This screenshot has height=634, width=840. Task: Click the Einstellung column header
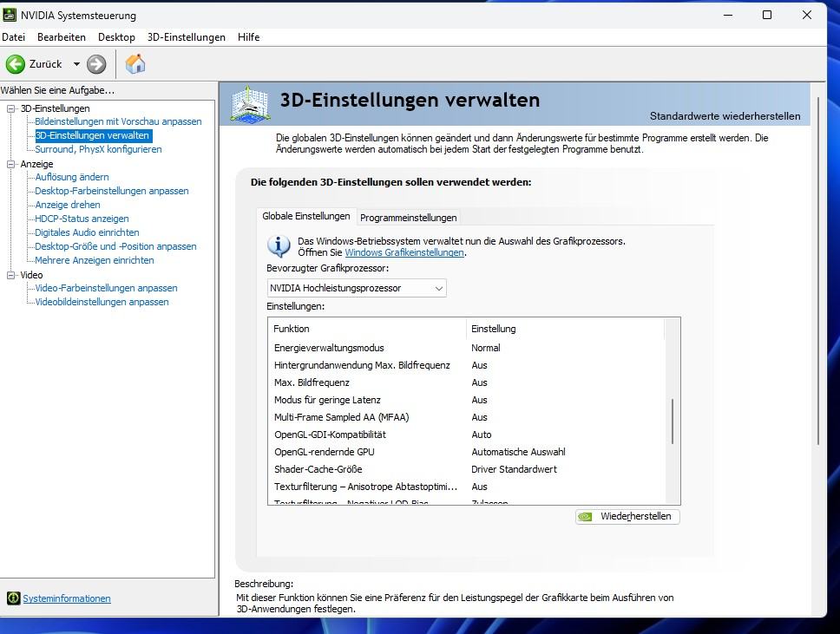(x=565, y=329)
